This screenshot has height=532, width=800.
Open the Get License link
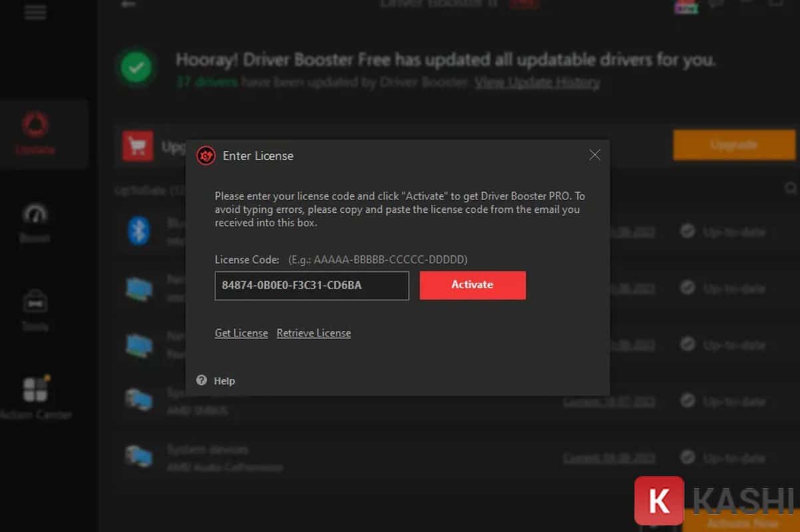pos(241,332)
